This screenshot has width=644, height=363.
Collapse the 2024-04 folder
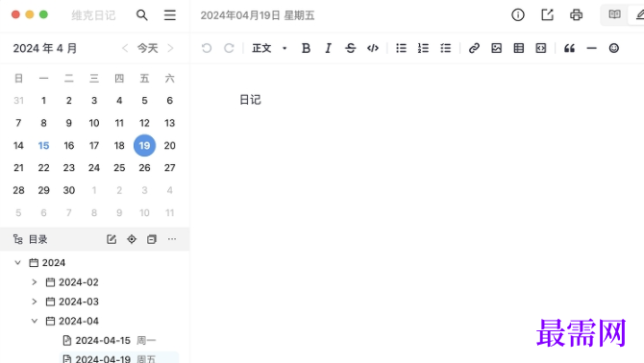(x=35, y=321)
